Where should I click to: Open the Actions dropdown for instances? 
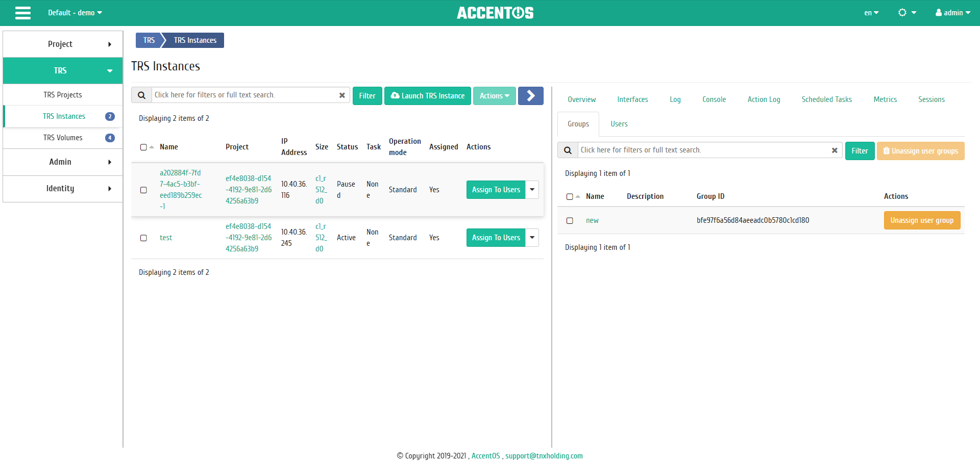point(495,96)
